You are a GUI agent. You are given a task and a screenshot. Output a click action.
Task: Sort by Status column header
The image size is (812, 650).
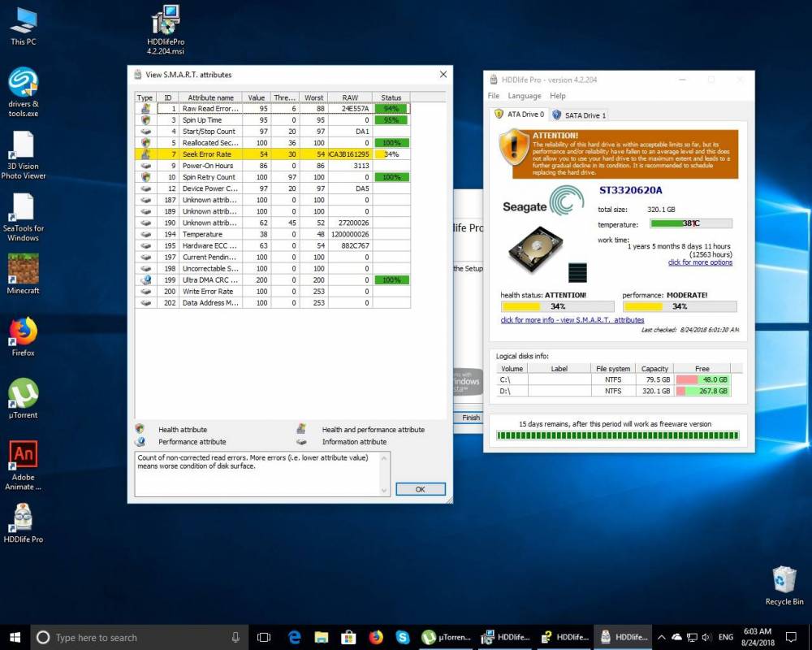point(391,97)
